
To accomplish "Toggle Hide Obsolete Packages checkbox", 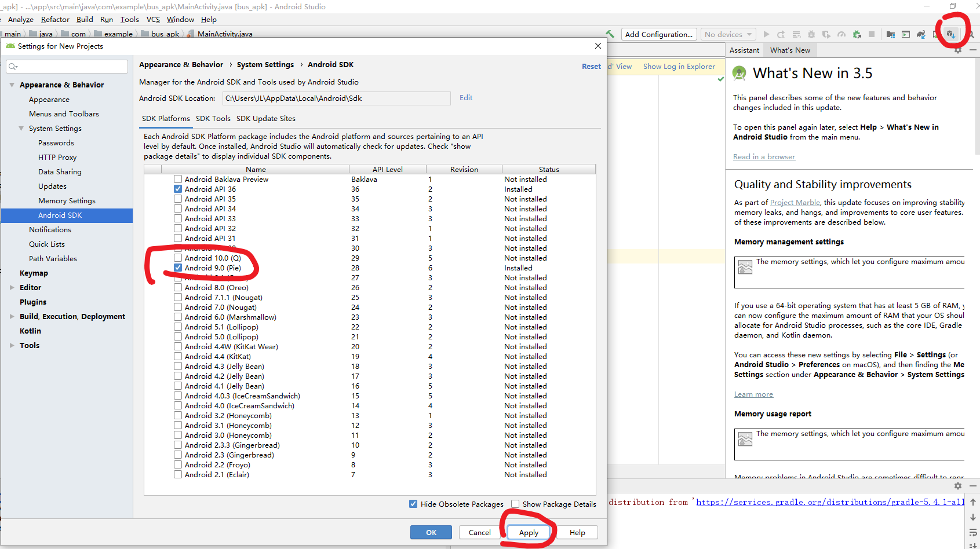I will pyautogui.click(x=413, y=504).
